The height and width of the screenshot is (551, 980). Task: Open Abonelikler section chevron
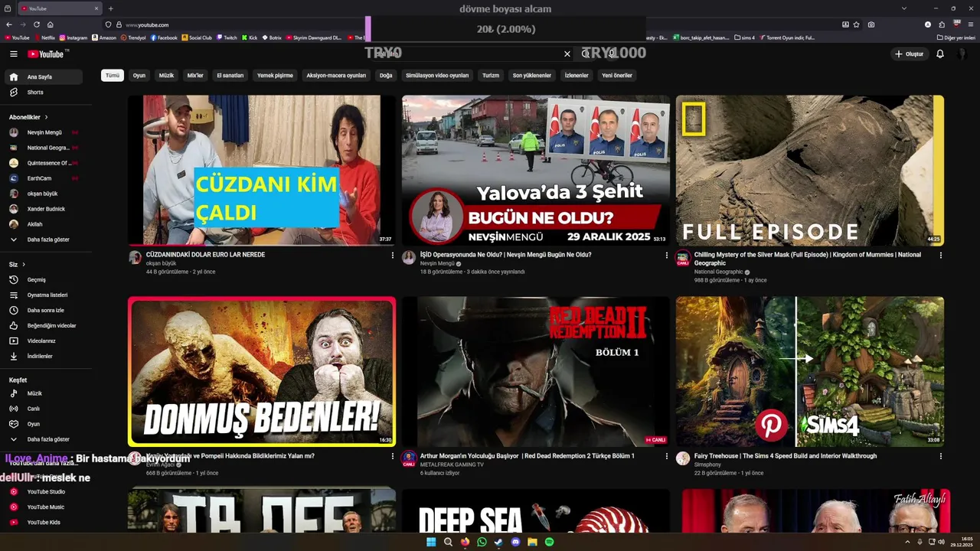[46, 117]
